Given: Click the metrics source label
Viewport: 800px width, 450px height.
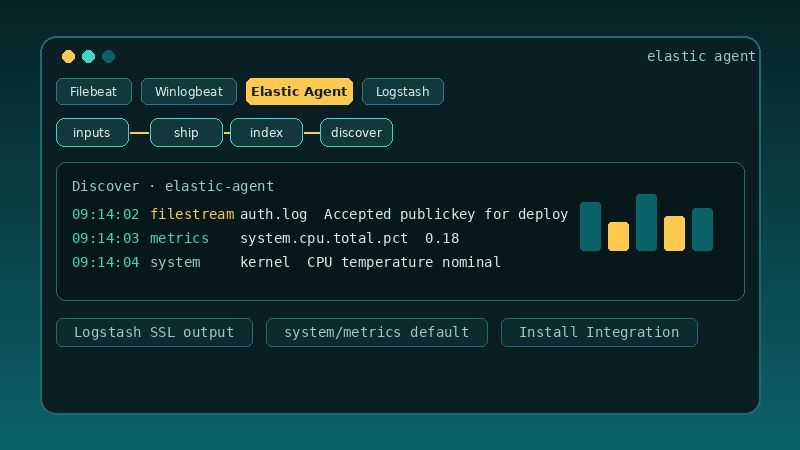Looking at the screenshot, I should pyautogui.click(x=180, y=238).
